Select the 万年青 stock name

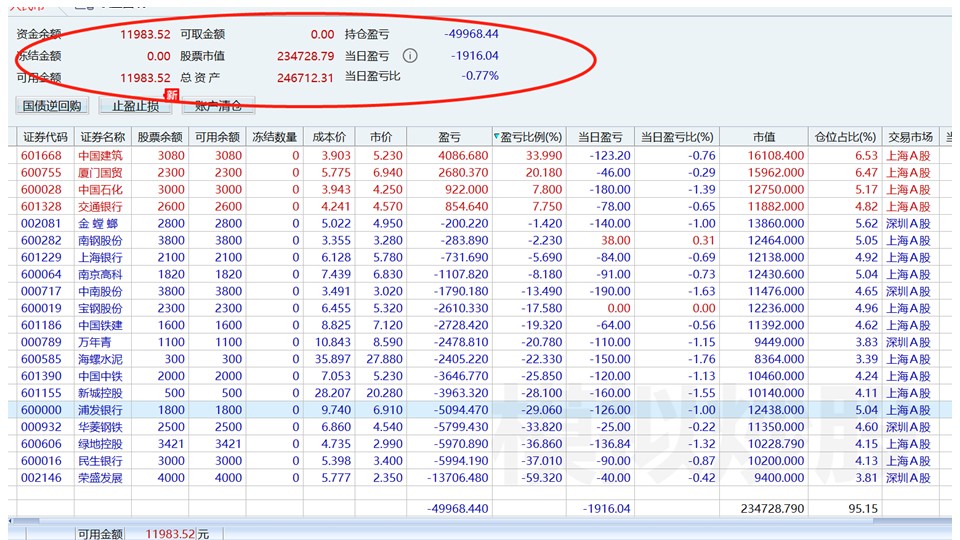95,342
